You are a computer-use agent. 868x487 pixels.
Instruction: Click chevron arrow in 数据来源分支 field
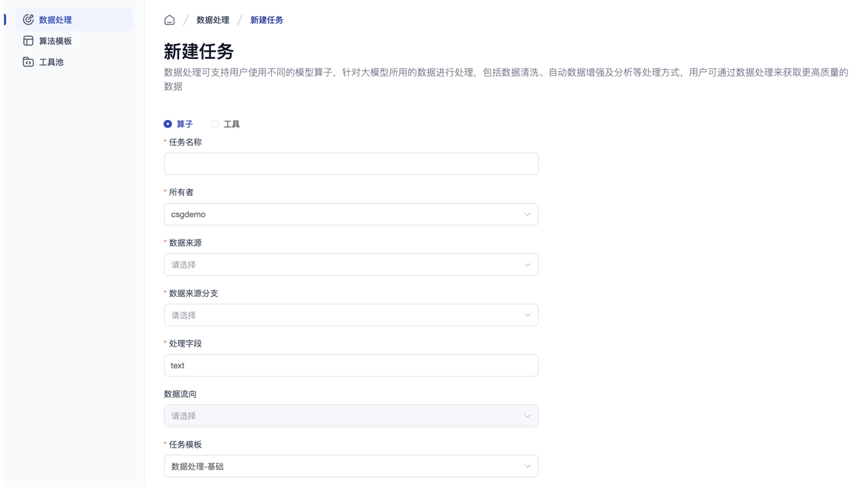(527, 315)
